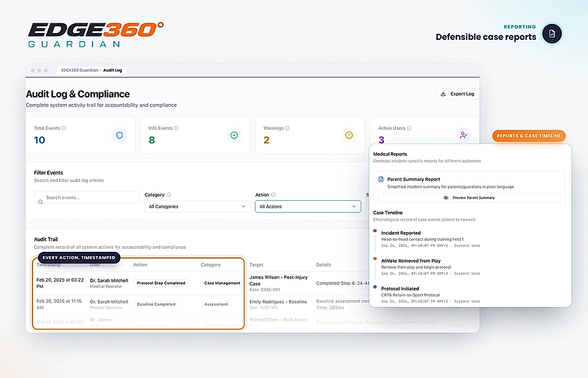This screenshot has width=588, height=378.
Task: Click the Action column header
Action: (140, 265)
